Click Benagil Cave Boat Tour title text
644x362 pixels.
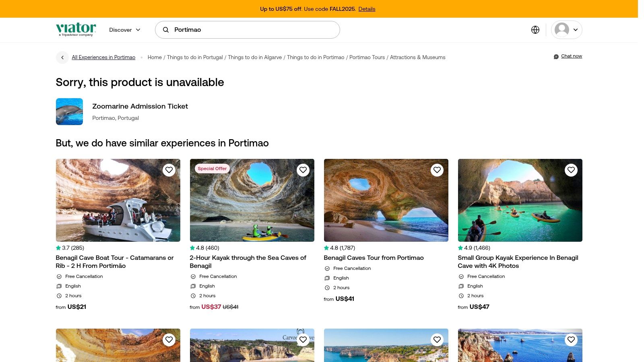pyautogui.click(x=115, y=262)
